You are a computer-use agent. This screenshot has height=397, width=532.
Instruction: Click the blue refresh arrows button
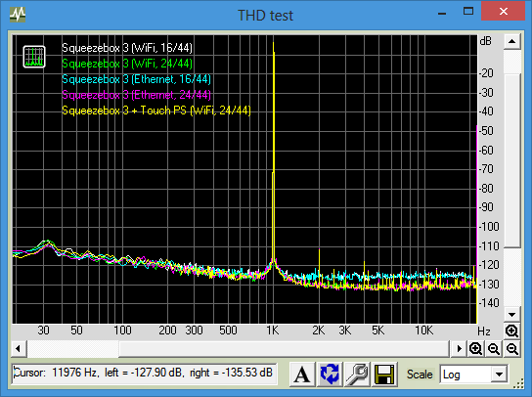pos(330,374)
